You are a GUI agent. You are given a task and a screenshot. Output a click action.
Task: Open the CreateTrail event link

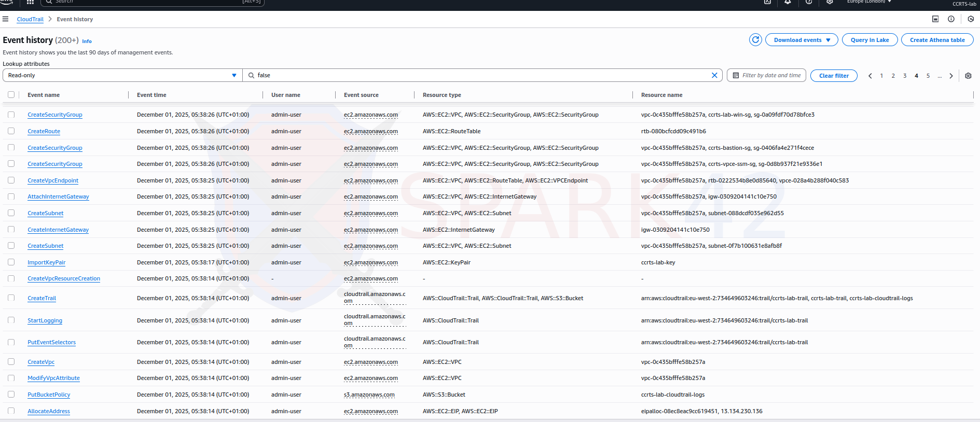(x=42, y=298)
